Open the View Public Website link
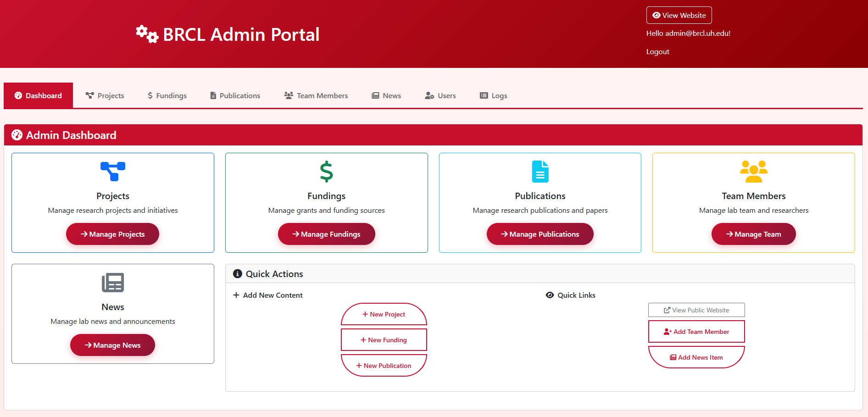This screenshot has height=417, width=868. pyautogui.click(x=696, y=310)
